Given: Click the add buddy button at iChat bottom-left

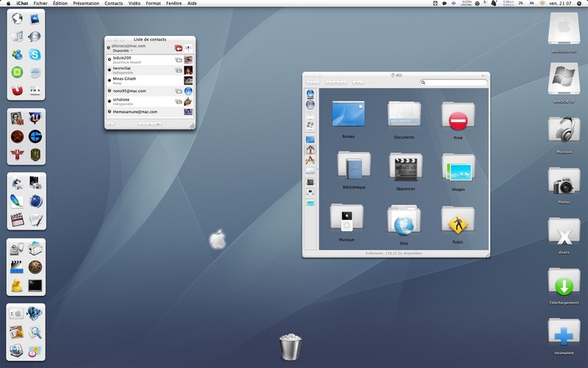Looking at the screenshot, I should click(x=110, y=124).
